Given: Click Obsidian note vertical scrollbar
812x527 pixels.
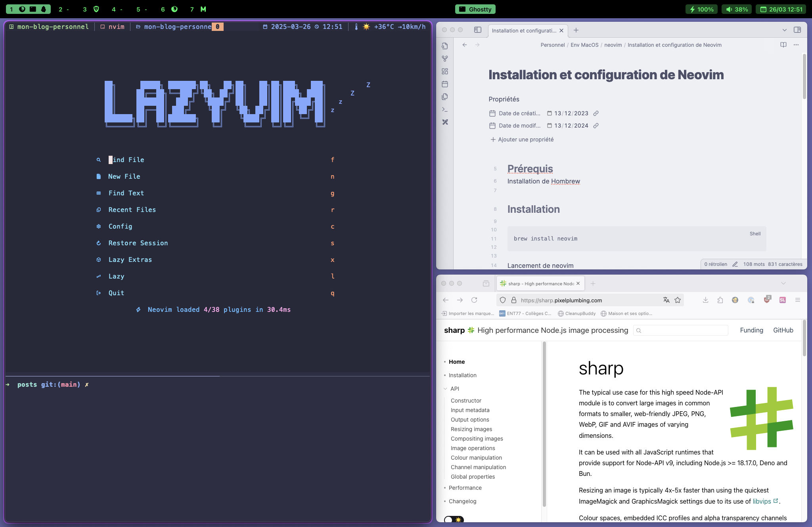Looking at the screenshot, I should click(804, 76).
